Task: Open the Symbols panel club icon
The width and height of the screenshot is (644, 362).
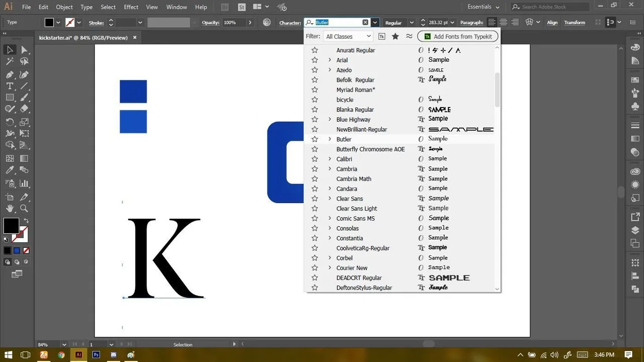Action: click(x=635, y=107)
